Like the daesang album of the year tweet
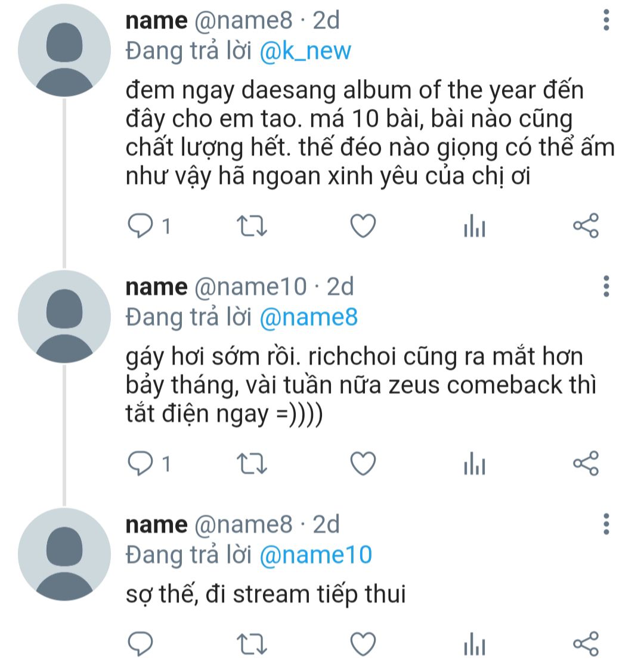Image resolution: width=644 pixels, height=667 pixels. click(x=363, y=225)
